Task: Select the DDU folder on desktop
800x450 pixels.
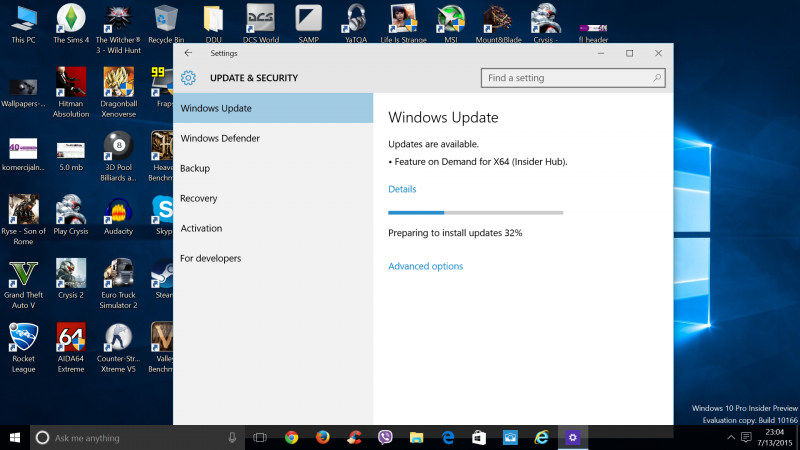Action: 213,23
